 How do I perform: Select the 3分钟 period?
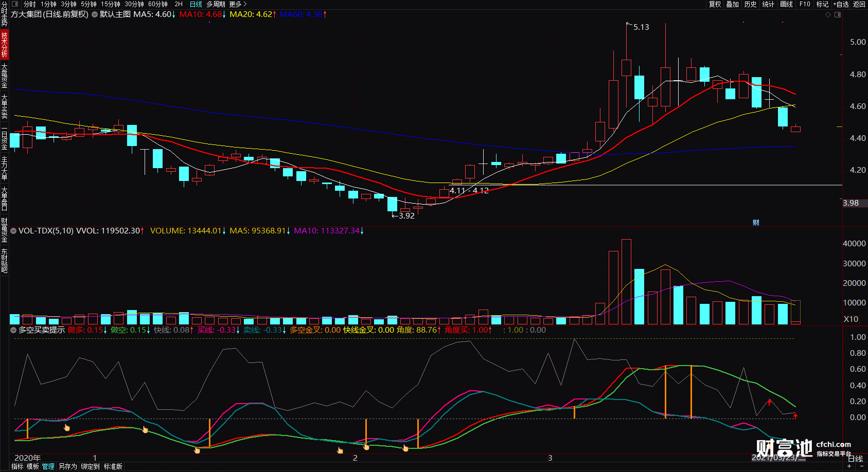68,4
